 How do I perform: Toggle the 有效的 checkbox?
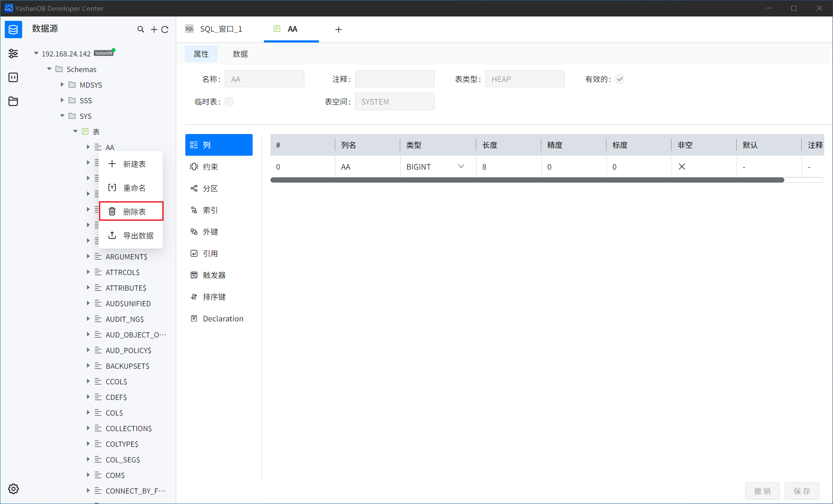[x=620, y=79]
